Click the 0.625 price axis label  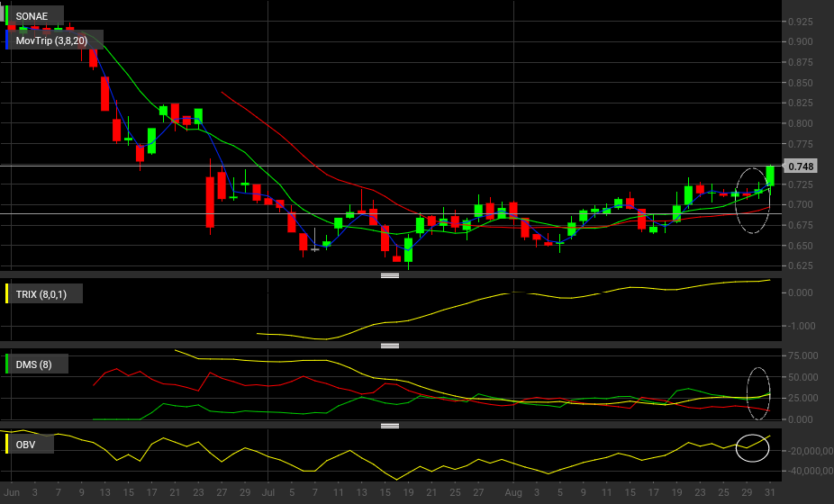click(x=801, y=265)
